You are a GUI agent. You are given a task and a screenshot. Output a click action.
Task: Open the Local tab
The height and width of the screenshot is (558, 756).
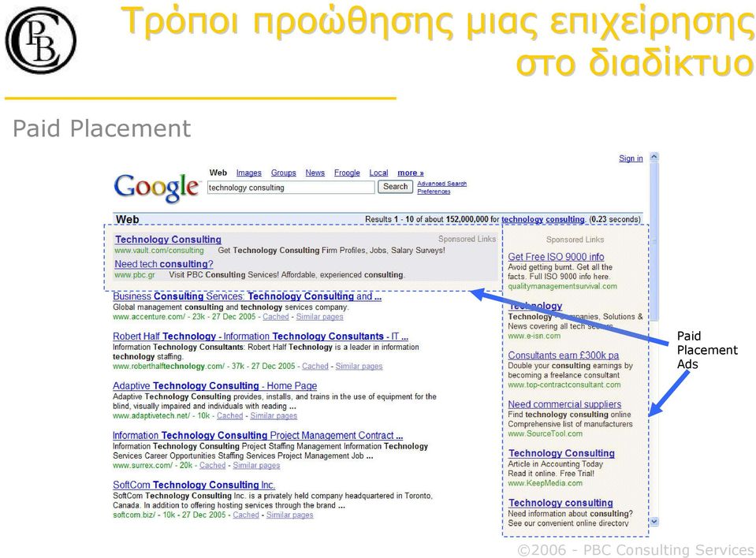coord(378,173)
